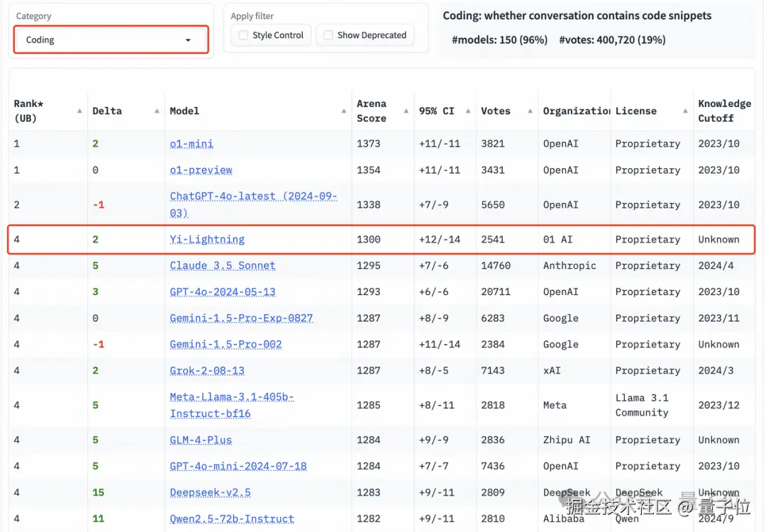Click the Meta organization cell
This screenshot has height=532, width=766.
[x=555, y=406]
